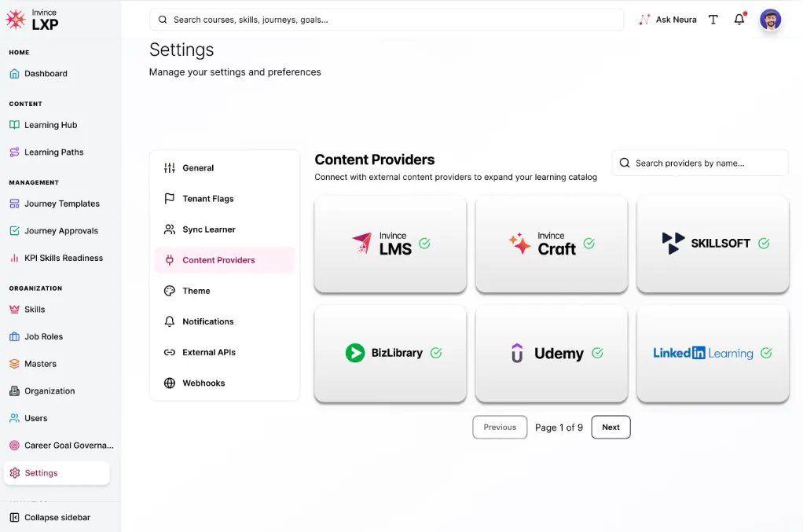
Task: Click the Dashboard home icon
Action: coord(14,73)
